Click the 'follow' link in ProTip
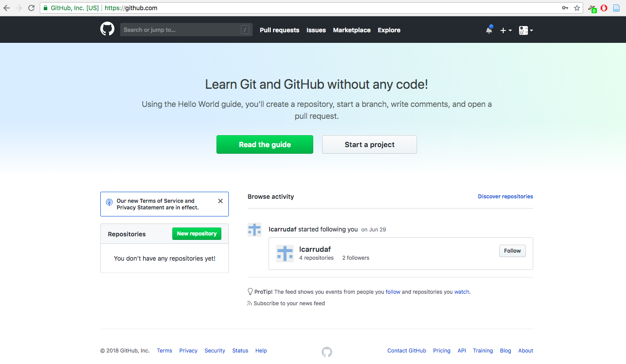The height and width of the screenshot is (364, 626). (393, 292)
